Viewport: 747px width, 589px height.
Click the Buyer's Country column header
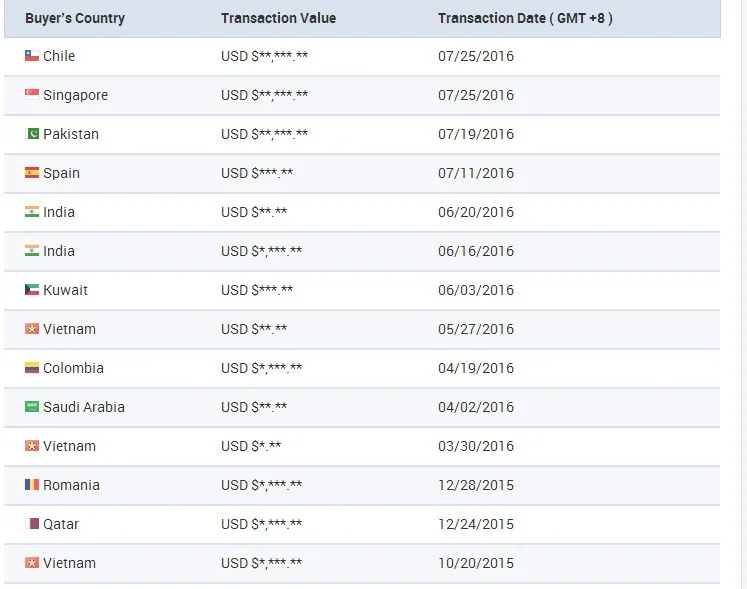(75, 18)
